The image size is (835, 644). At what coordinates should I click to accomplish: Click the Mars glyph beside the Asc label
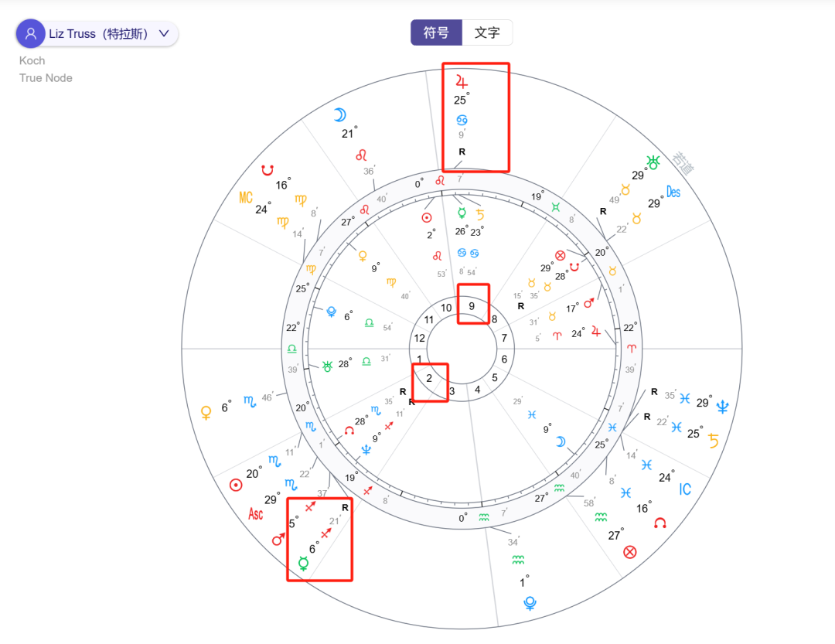tap(278, 540)
